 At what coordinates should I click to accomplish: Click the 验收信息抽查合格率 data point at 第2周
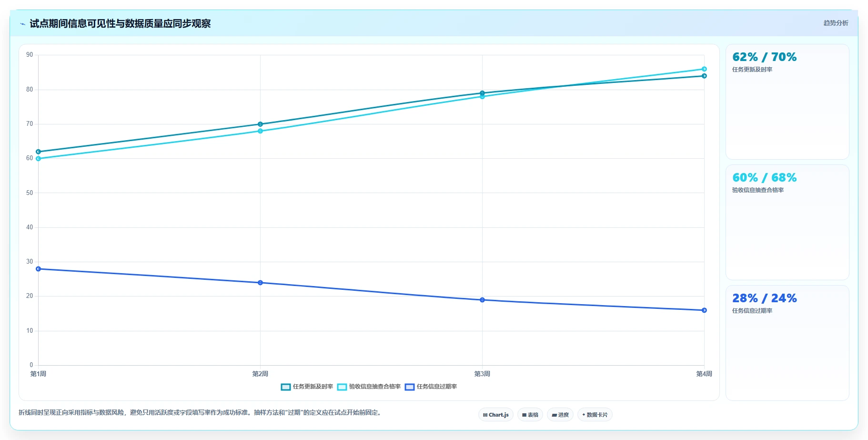coord(260,131)
